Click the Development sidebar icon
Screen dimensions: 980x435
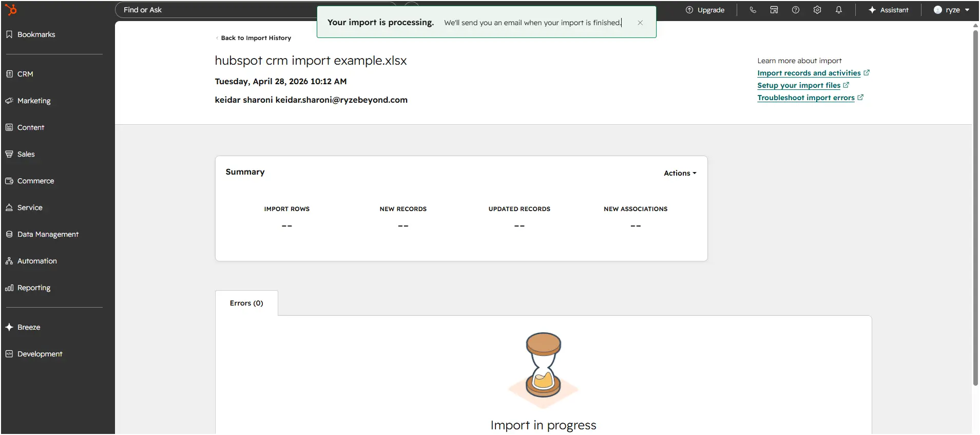coord(9,354)
